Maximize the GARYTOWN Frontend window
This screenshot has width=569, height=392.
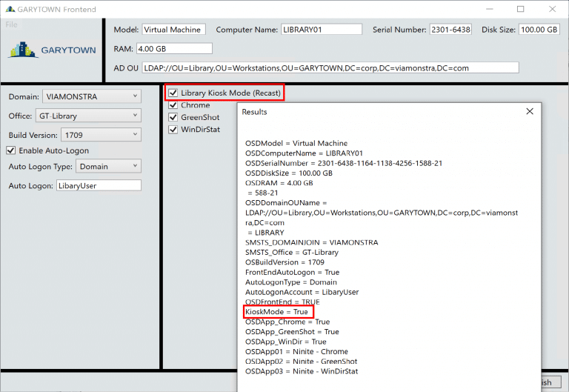520,9
